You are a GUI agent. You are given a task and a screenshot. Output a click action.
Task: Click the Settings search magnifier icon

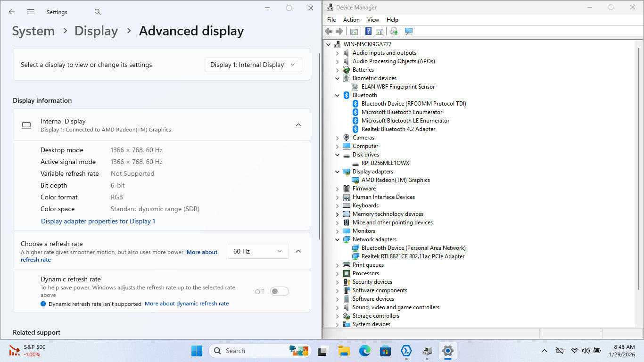[x=98, y=12]
